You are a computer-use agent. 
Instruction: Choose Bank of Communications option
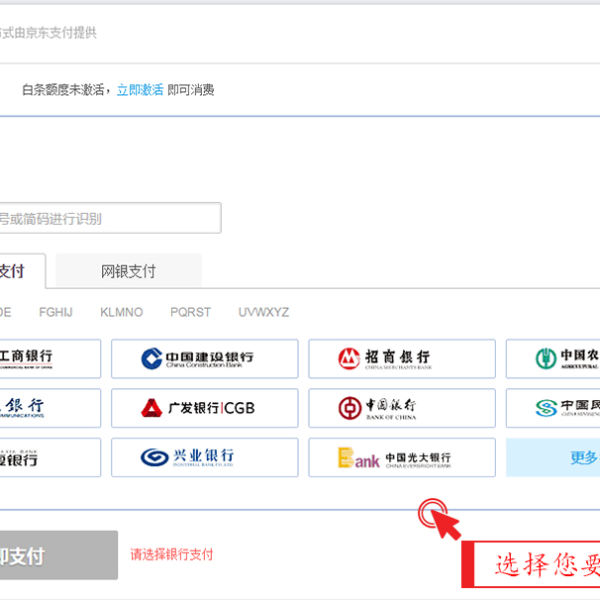[50, 408]
